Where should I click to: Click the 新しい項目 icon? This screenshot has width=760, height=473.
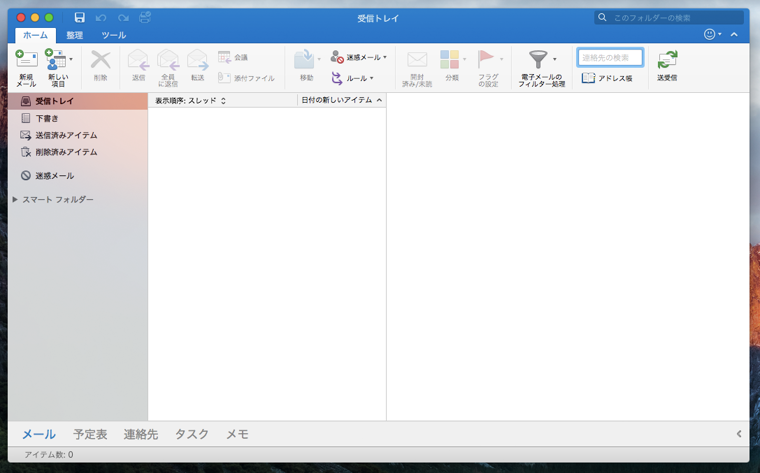56,59
